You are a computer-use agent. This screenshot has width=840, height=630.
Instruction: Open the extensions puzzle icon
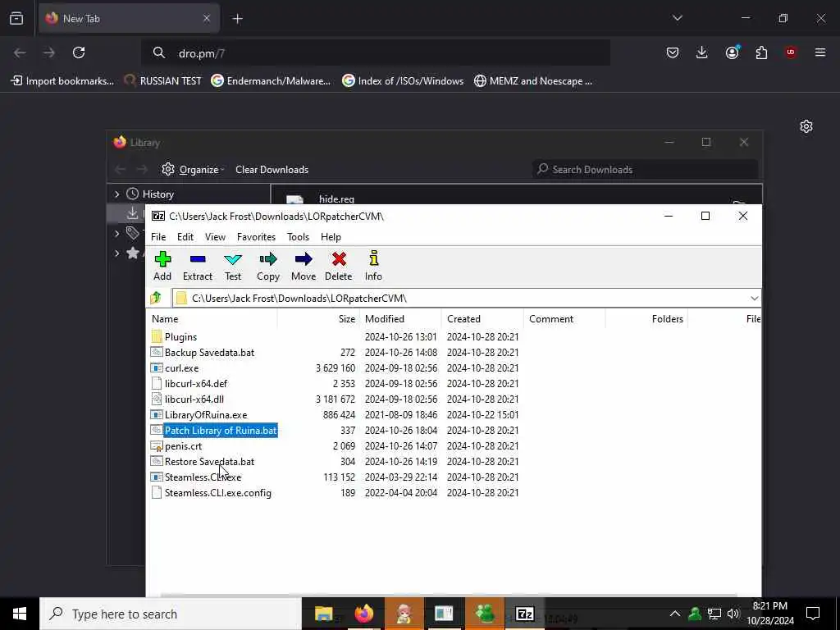[x=761, y=52]
